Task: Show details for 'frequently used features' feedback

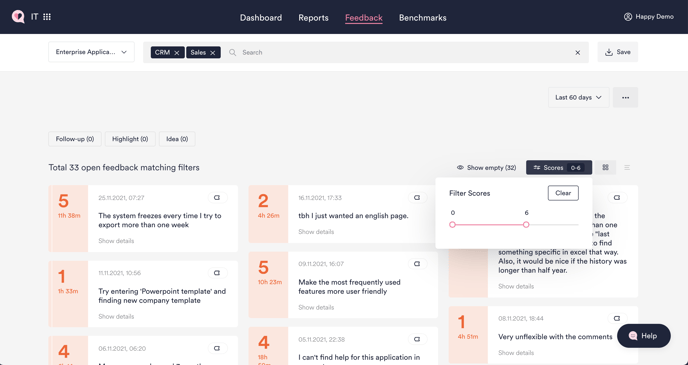Action: (316, 308)
